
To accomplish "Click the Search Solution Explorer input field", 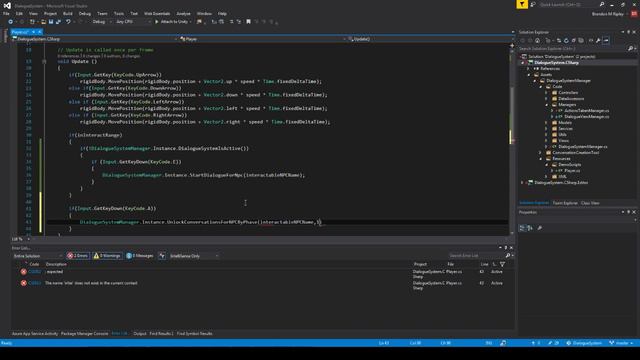I will [x=573, y=49].
